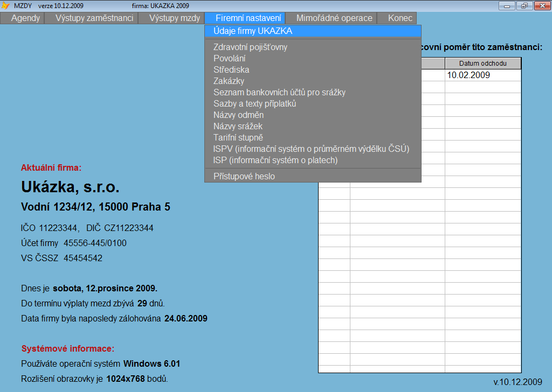The image size is (552, 392).
Task: Click the version label v.10.12.2009
Action: tap(518, 382)
